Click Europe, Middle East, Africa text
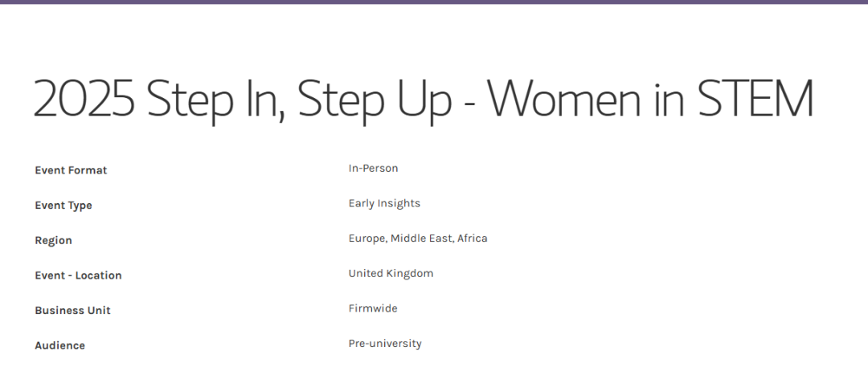The image size is (868, 367). pyautogui.click(x=418, y=239)
